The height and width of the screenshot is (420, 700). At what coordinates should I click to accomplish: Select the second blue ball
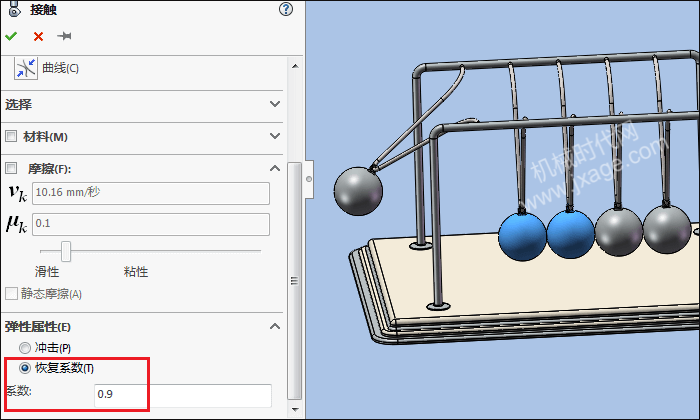pyautogui.click(x=571, y=235)
